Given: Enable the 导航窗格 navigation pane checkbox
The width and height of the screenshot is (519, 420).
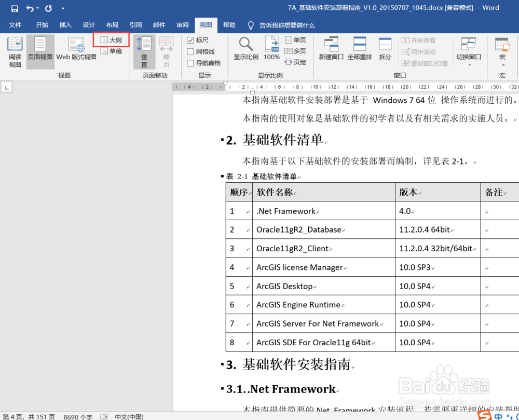Looking at the screenshot, I should (x=190, y=63).
